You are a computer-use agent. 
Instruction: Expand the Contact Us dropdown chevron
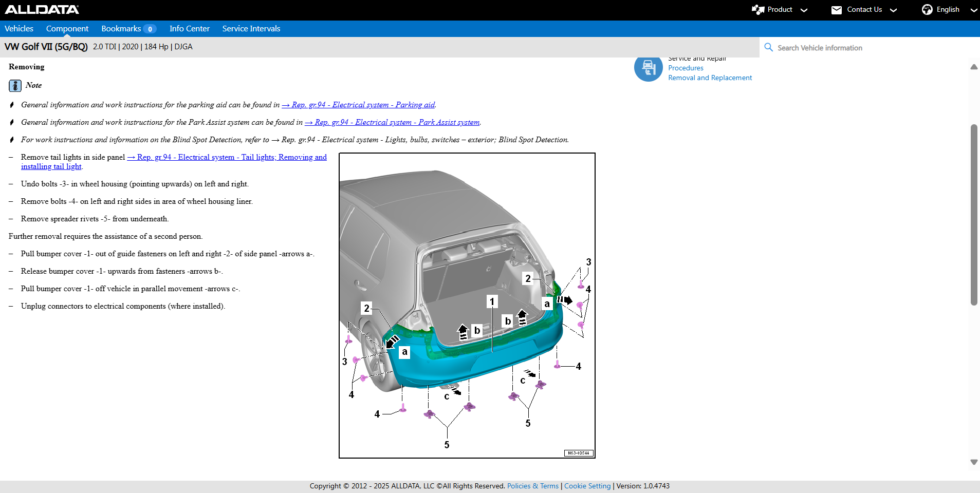tap(893, 10)
